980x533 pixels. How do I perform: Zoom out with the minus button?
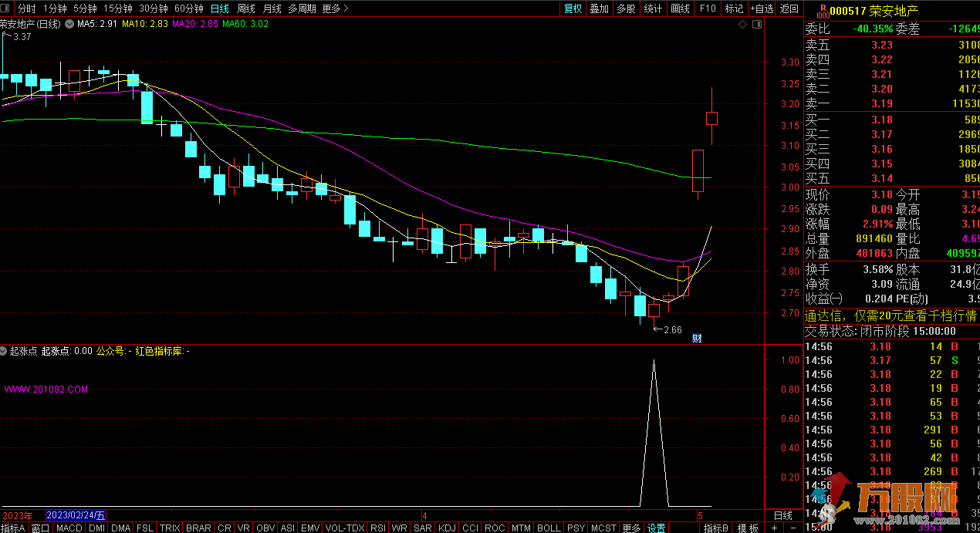tap(795, 528)
